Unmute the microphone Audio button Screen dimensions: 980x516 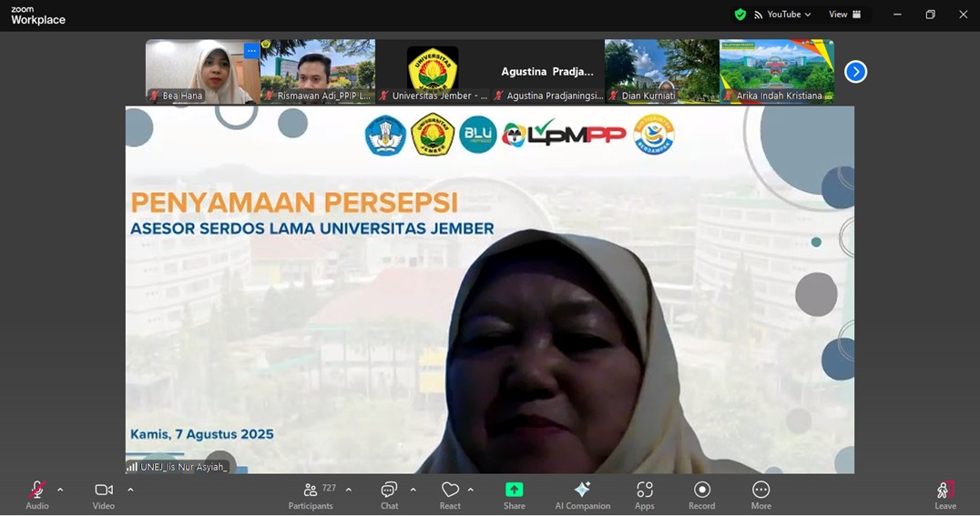tap(36, 495)
